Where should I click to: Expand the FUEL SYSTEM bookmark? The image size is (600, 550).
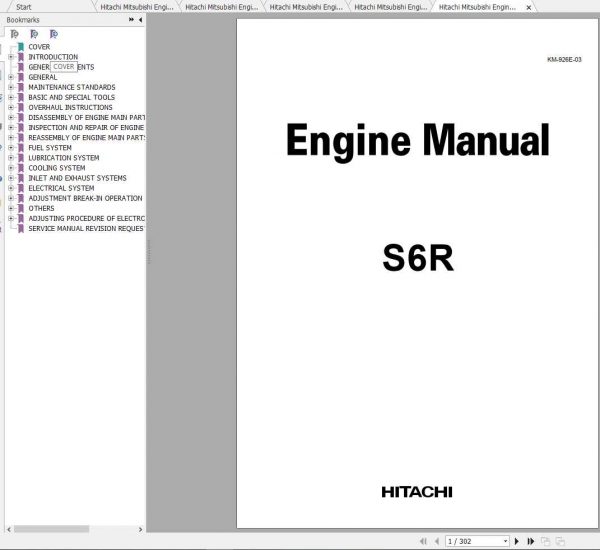11,148
